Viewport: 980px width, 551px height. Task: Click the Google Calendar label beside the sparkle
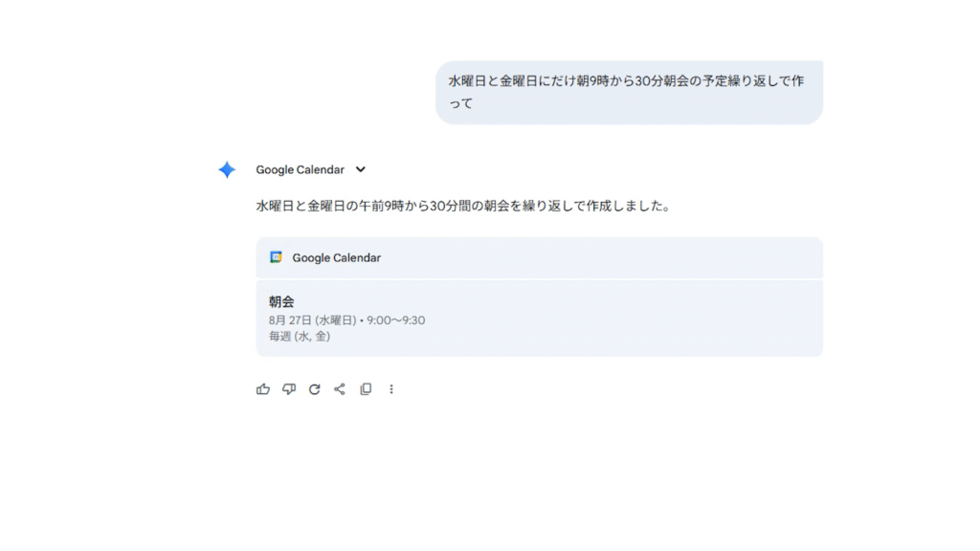[300, 170]
